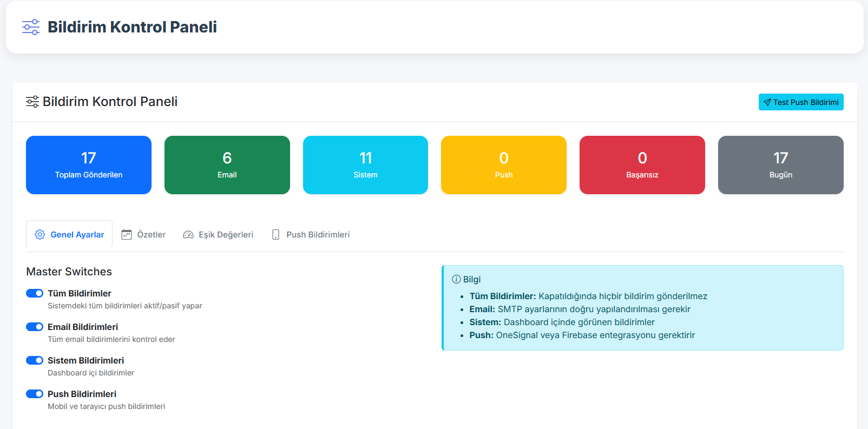The width and height of the screenshot is (868, 429).
Task: Open the Özetler tab
Action: point(144,235)
